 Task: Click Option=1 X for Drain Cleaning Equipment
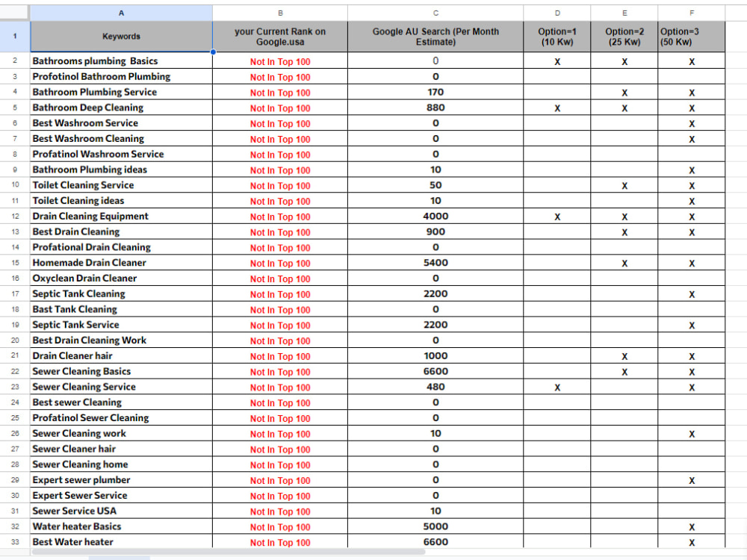[x=557, y=217]
